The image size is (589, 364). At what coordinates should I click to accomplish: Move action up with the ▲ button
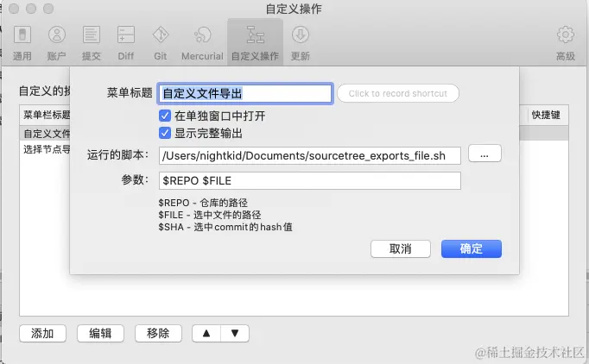(x=206, y=333)
